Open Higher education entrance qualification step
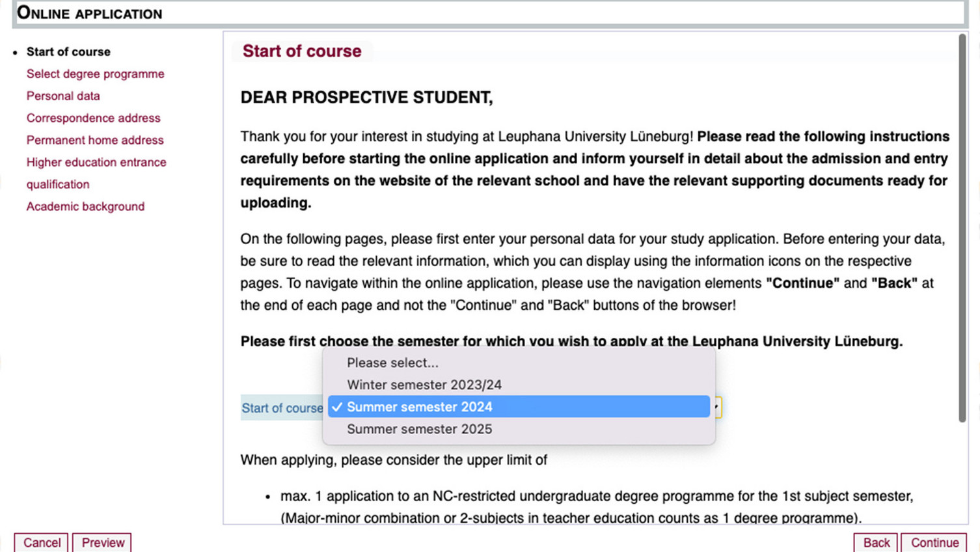 pyautogui.click(x=96, y=162)
